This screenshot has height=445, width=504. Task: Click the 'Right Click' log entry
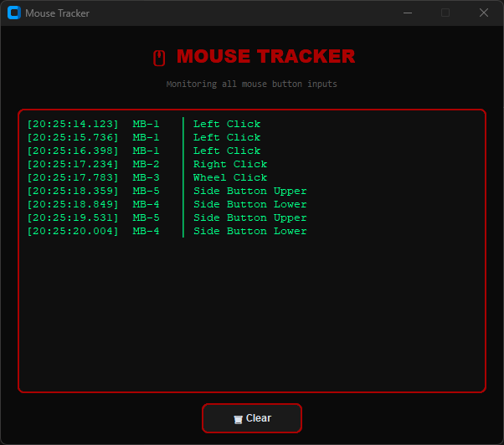point(230,165)
